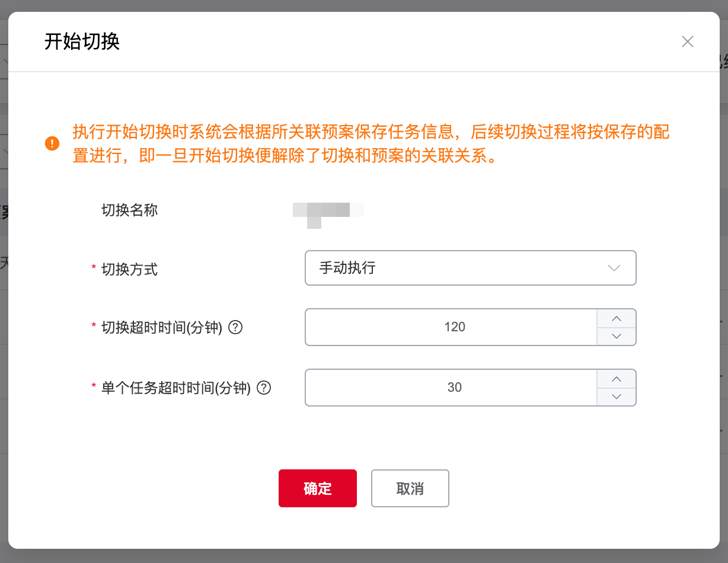Image resolution: width=728 pixels, height=563 pixels.
Task: Confirm with the red 确定 button
Action: 318,488
